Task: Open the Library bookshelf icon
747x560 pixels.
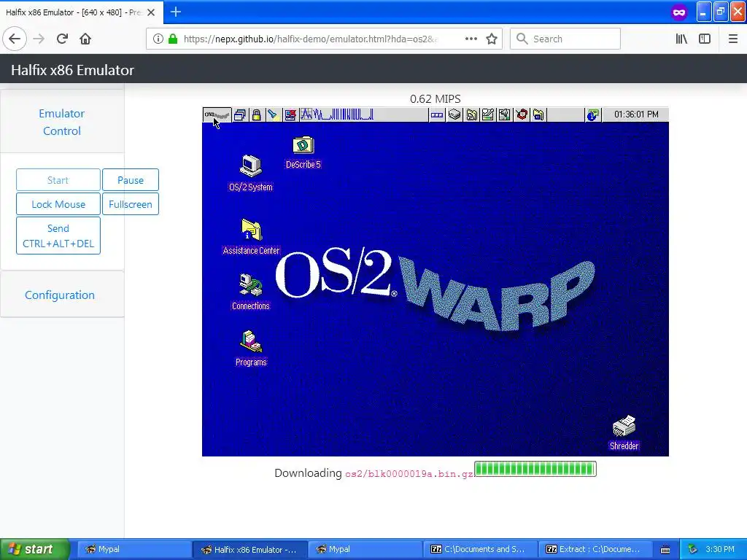Action: [x=681, y=39]
